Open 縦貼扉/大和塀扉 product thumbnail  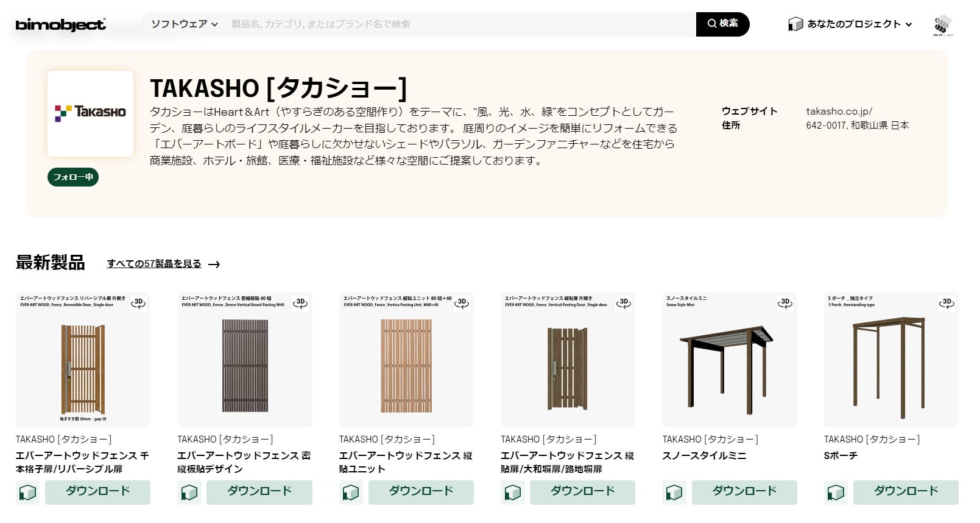tap(568, 359)
